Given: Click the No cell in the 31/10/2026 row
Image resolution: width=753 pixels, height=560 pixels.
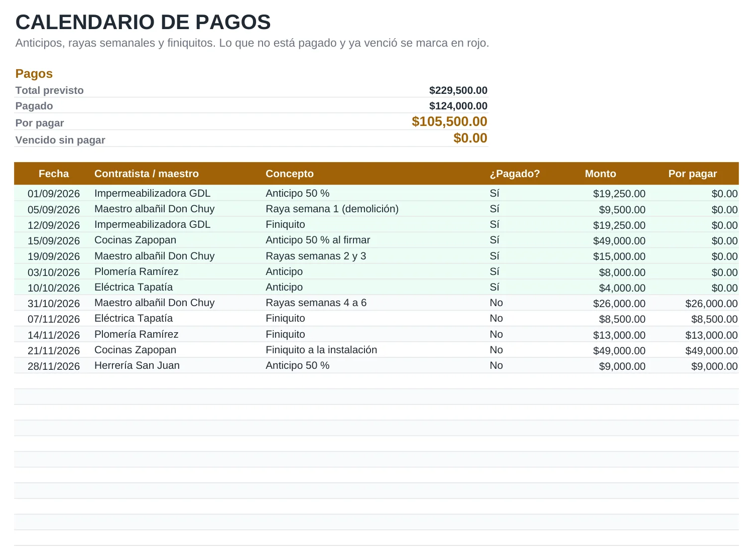Looking at the screenshot, I should click(x=496, y=303).
